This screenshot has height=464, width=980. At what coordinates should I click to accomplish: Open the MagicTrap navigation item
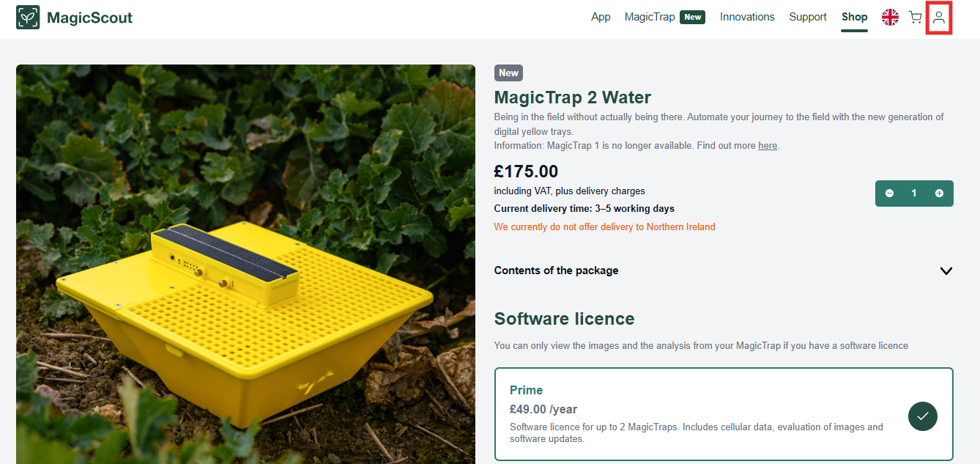[650, 17]
